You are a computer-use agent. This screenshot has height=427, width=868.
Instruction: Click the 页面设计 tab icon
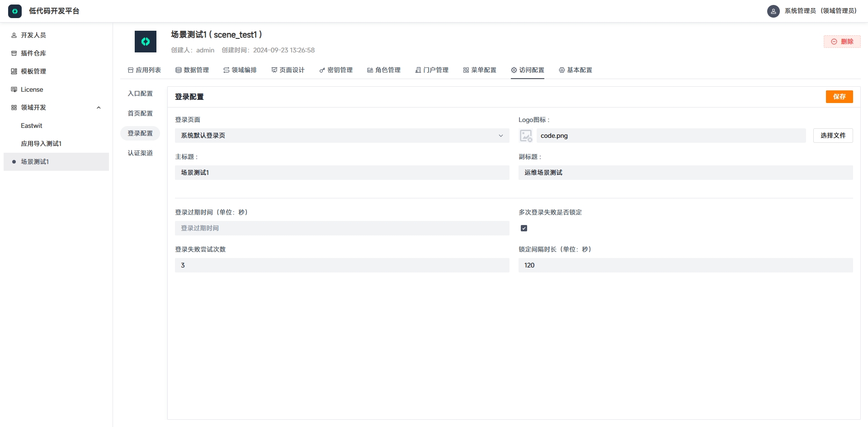(274, 70)
